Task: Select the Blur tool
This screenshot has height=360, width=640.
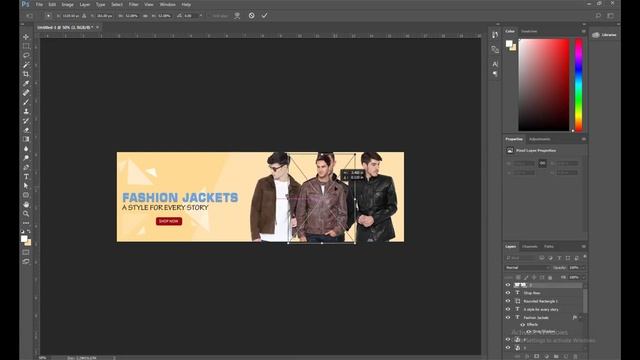Action: (x=26, y=149)
